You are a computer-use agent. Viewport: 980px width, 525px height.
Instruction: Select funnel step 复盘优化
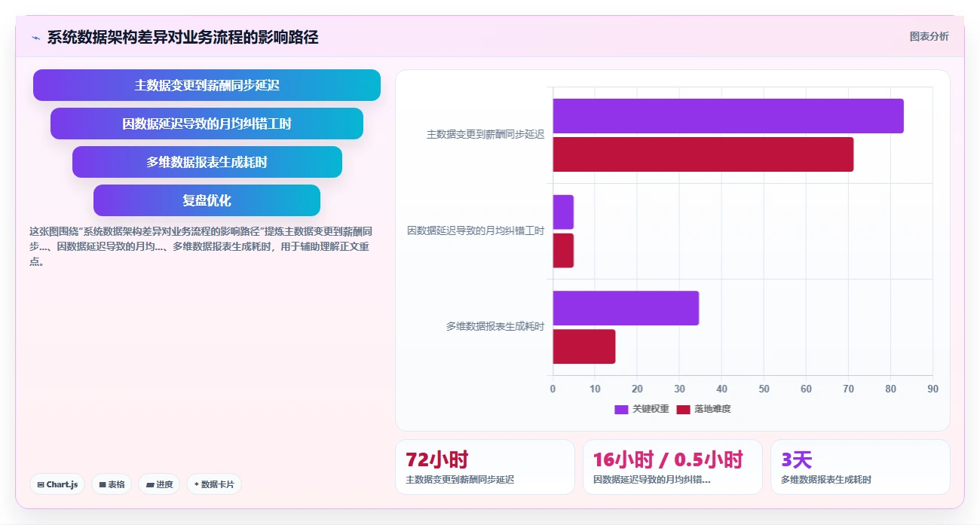coord(207,200)
